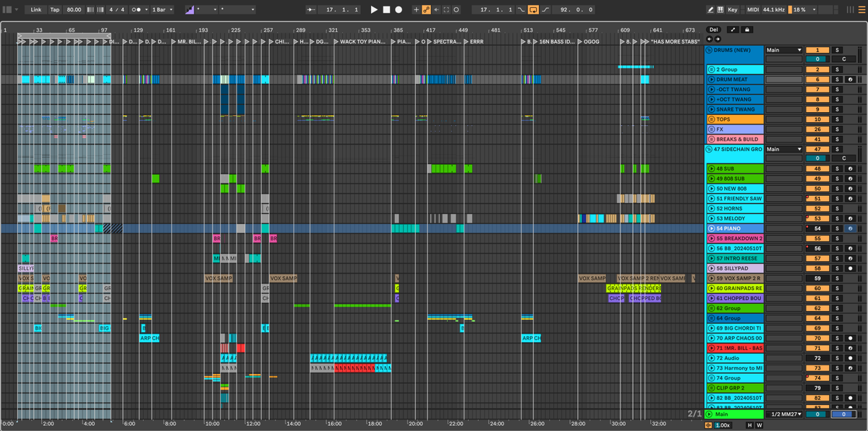This screenshot has height=431, width=868.
Task: Jump to previous locator arrow
Action: coord(710,39)
